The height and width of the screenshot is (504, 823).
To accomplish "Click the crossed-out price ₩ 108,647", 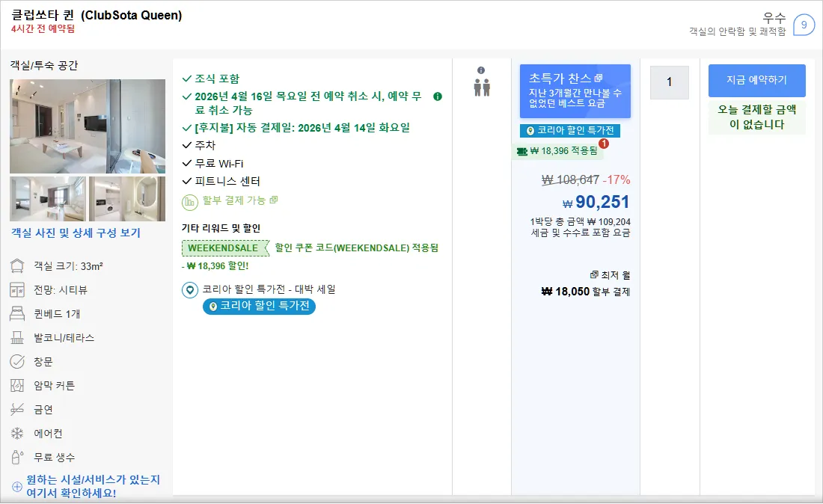I will (x=571, y=180).
